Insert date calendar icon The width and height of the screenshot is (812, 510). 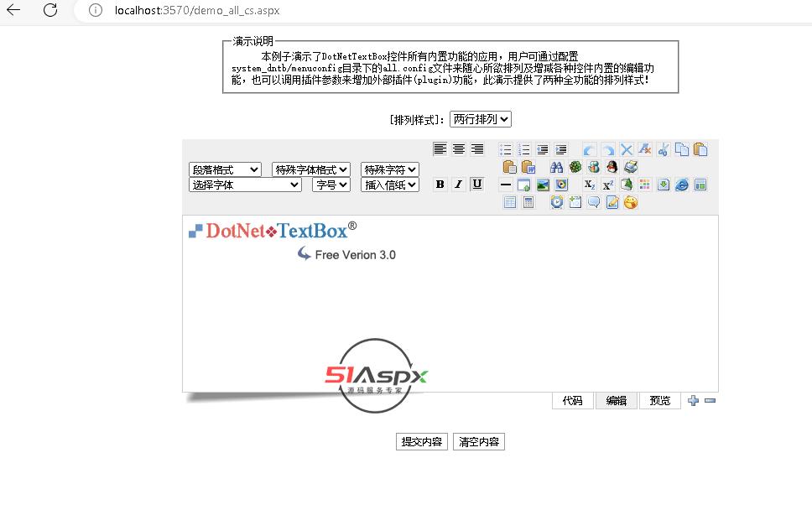pos(575,202)
